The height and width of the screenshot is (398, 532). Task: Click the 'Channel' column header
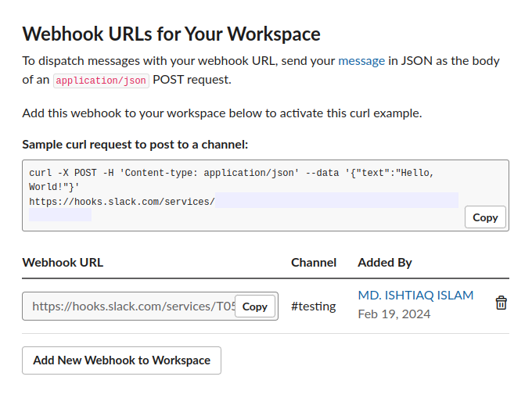[x=314, y=262]
